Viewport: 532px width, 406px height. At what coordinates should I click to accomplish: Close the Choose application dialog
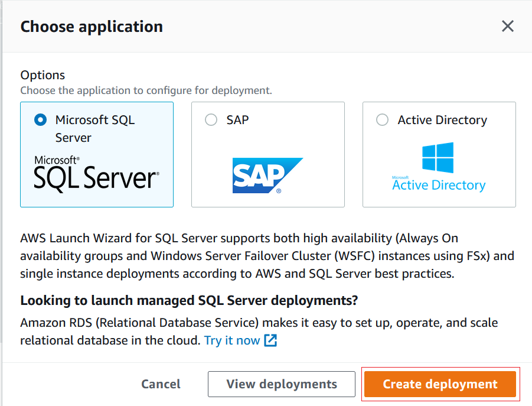pos(508,26)
